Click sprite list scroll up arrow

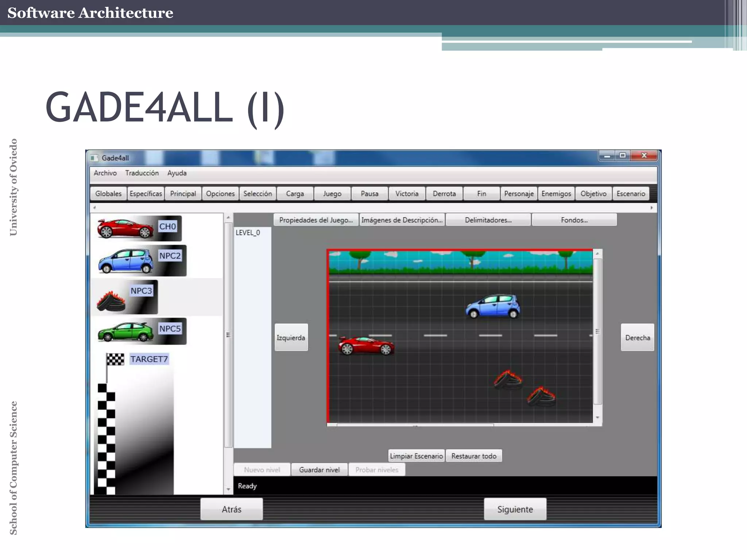pos(228,217)
